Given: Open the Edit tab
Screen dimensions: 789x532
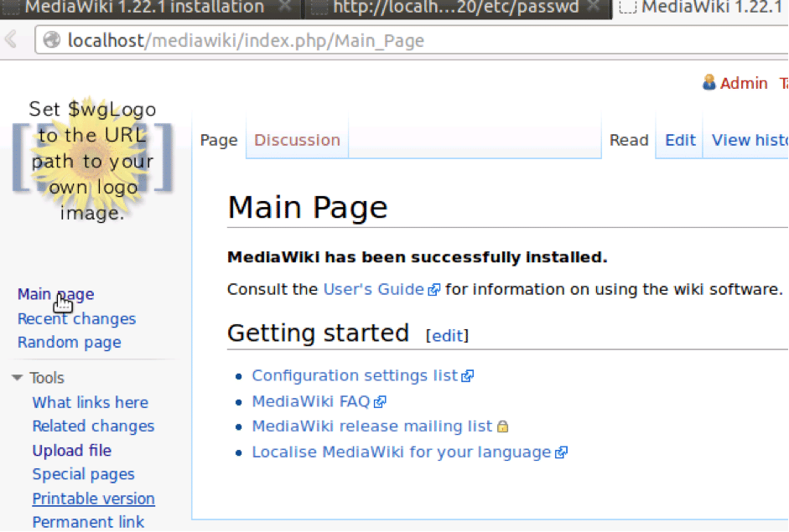Looking at the screenshot, I should coord(680,140).
